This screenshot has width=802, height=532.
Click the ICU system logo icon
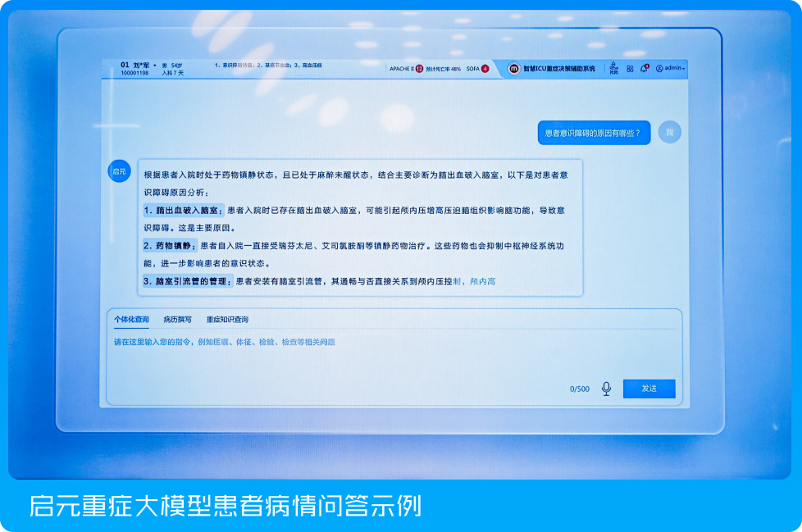coord(514,69)
